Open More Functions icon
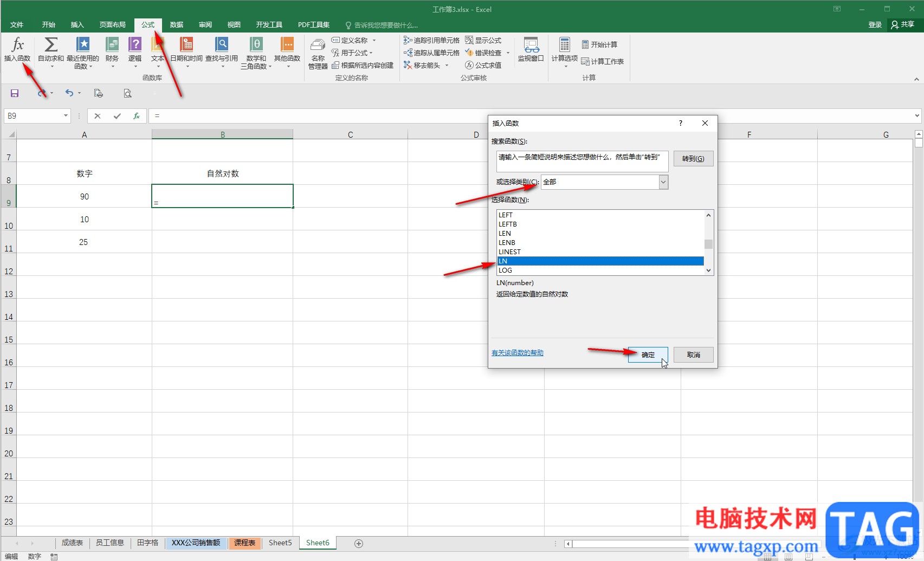Screen dimensions: 924x561 [287, 44]
